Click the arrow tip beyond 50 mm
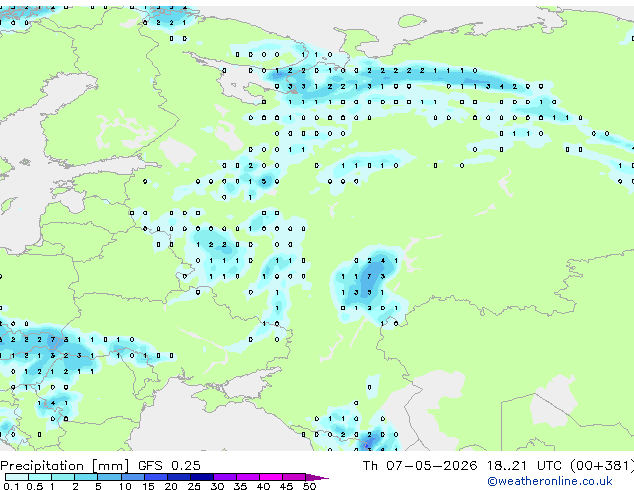Image resolution: width=634 pixels, height=490 pixels. point(317,477)
